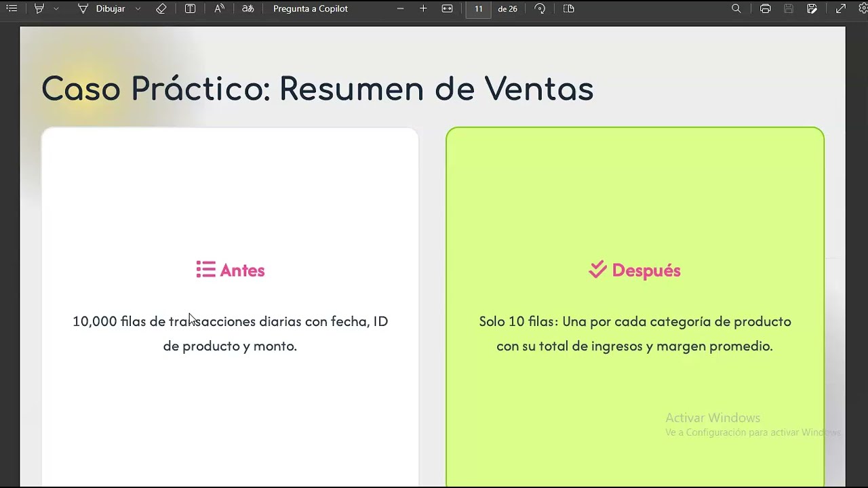
Task: Click the list icon beside Antes
Action: pyautogui.click(x=205, y=270)
